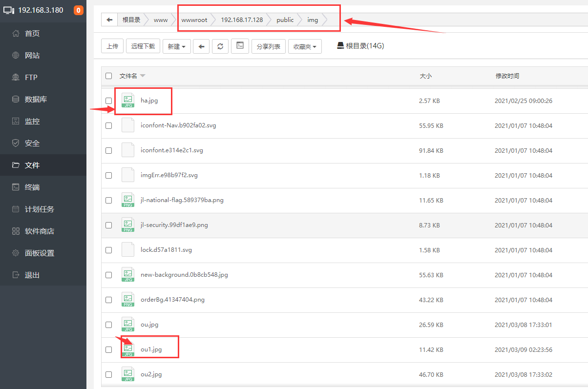Screen dimensions: 588x389
Task: Click the 分享列表 button
Action: (x=269, y=46)
